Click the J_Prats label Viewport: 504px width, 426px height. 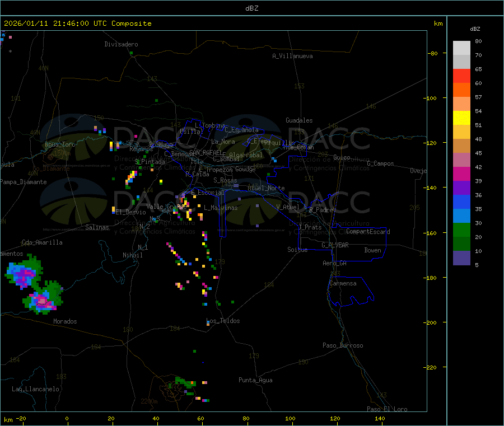pyautogui.click(x=310, y=227)
